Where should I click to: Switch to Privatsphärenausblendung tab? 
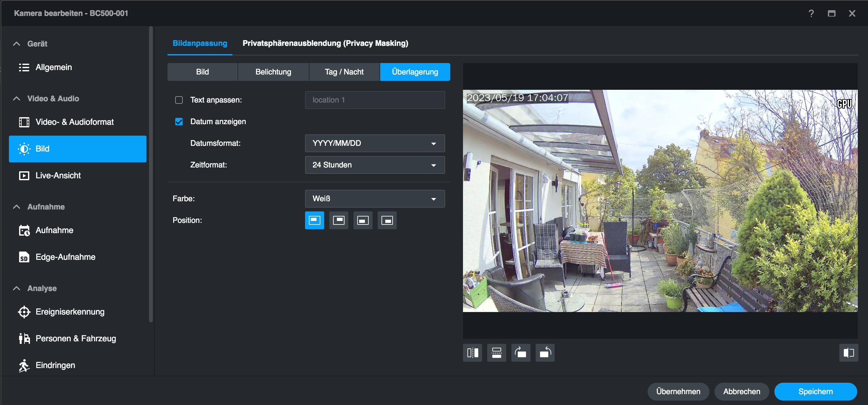pos(325,43)
